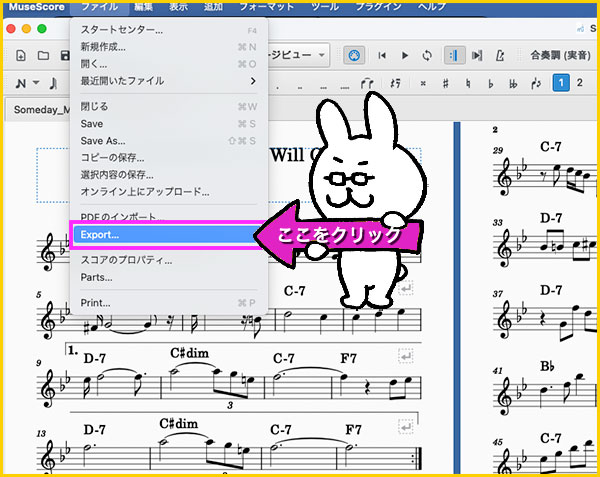Choose オンライン上にアップロード... menu item

(x=169, y=192)
